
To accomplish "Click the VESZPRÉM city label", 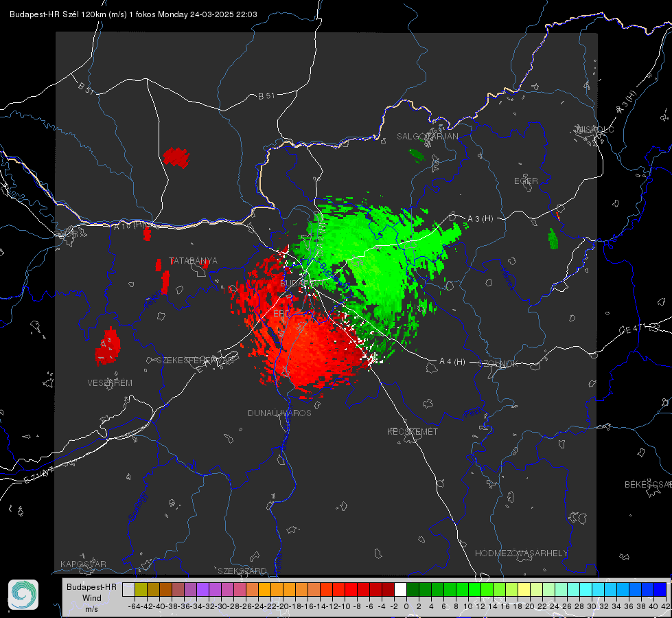I will (x=110, y=383).
